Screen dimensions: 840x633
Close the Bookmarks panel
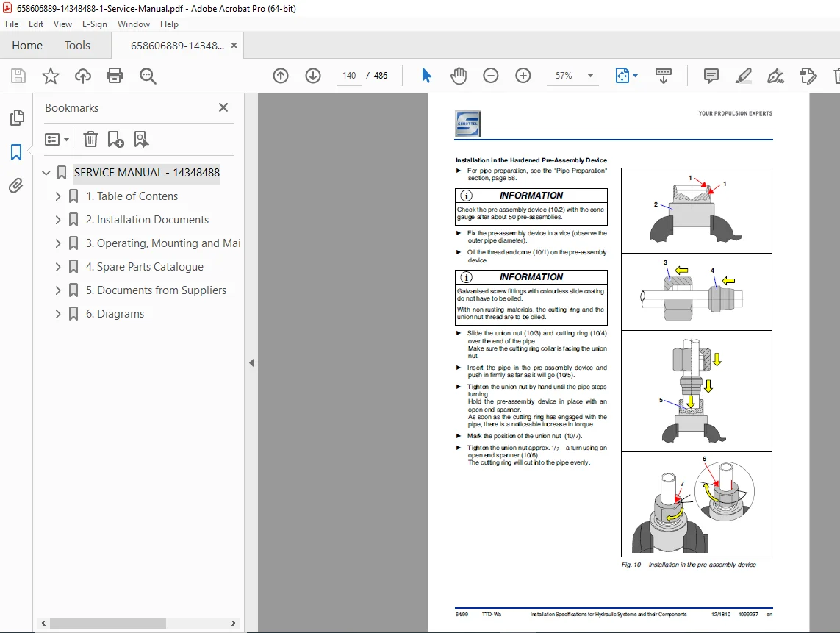click(x=223, y=108)
